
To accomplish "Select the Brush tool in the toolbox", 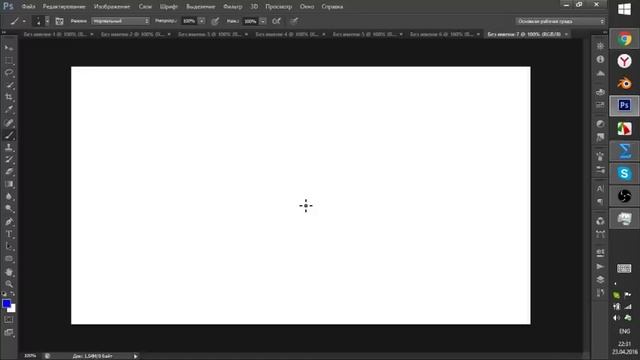I will [x=9, y=135].
